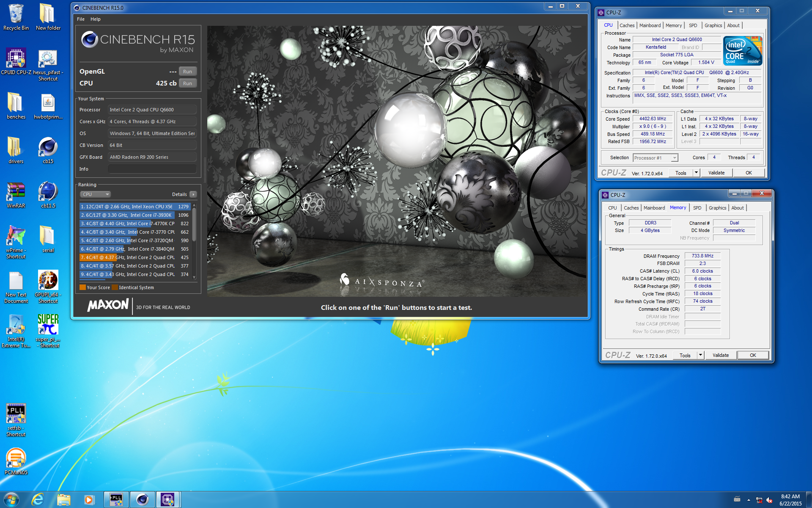Image resolution: width=812 pixels, height=508 pixels.
Task: Switch to setfsb PLL taskbar button
Action: (x=116, y=500)
